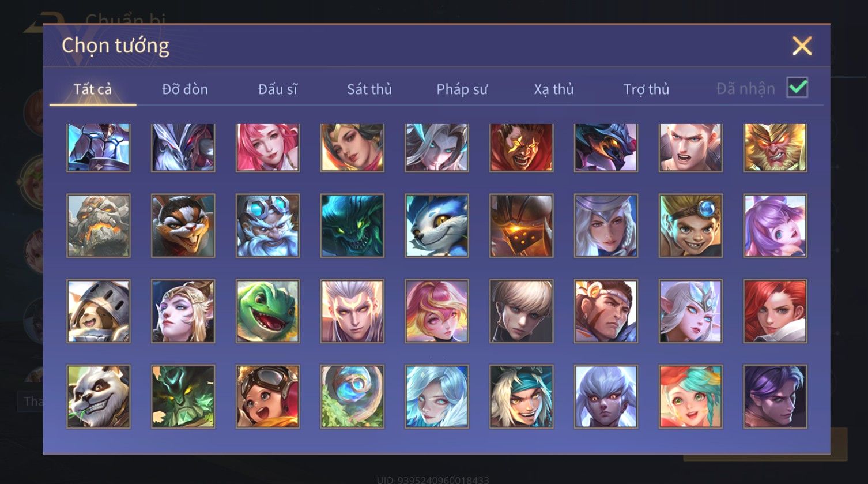Select the white-bearded goggles dwarf hero
This screenshot has height=484, width=868.
click(x=267, y=226)
